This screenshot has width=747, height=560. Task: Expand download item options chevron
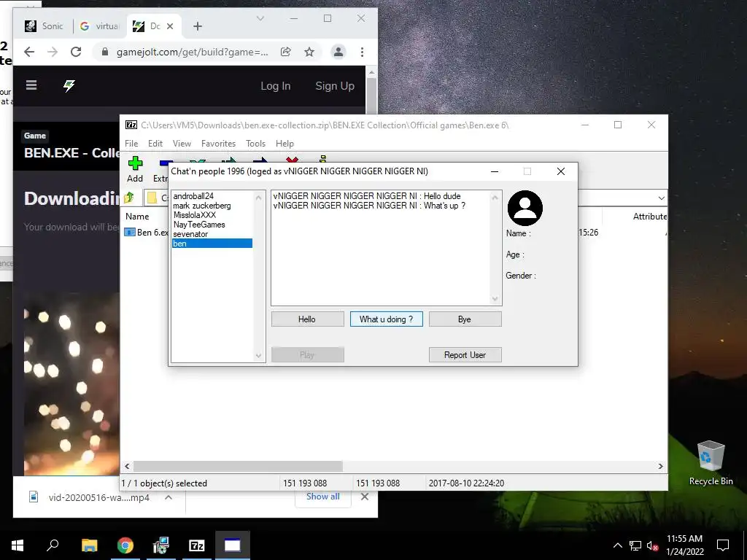[169, 497]
